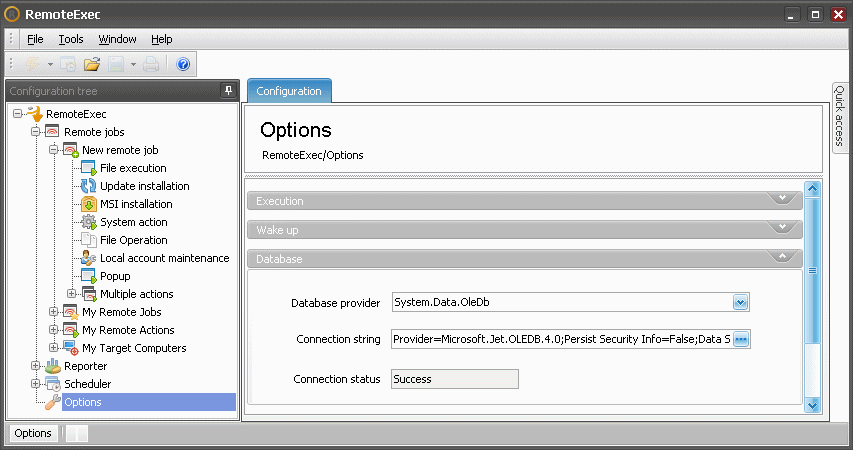Open the Save dropdown arrow in toolbar
853x450 pixels.
133,65
